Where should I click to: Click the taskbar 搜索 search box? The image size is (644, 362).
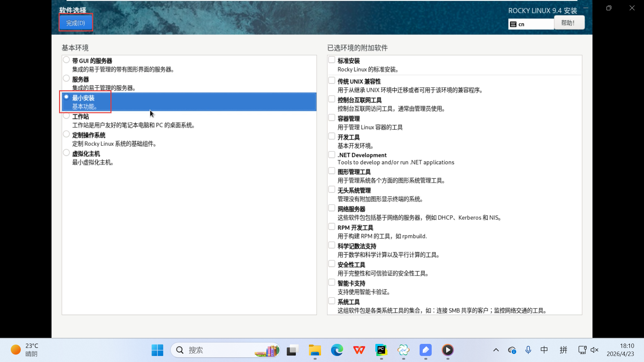click(x=215, y=350)
